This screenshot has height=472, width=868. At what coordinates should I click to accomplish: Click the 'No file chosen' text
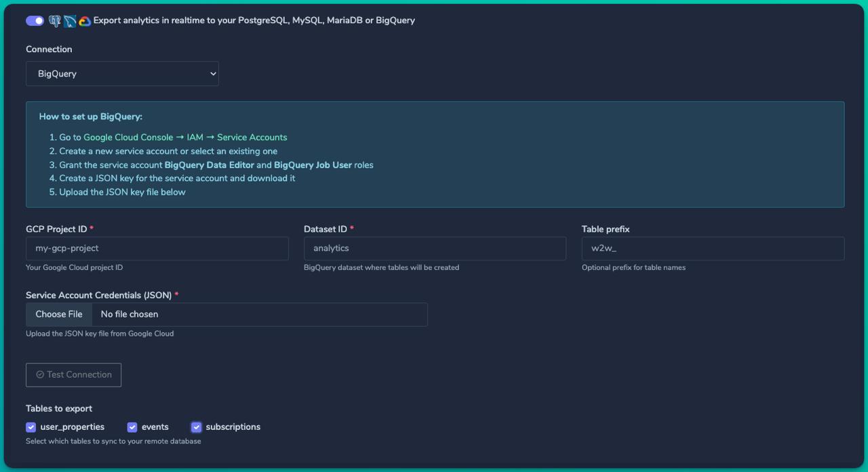[130, 315]
